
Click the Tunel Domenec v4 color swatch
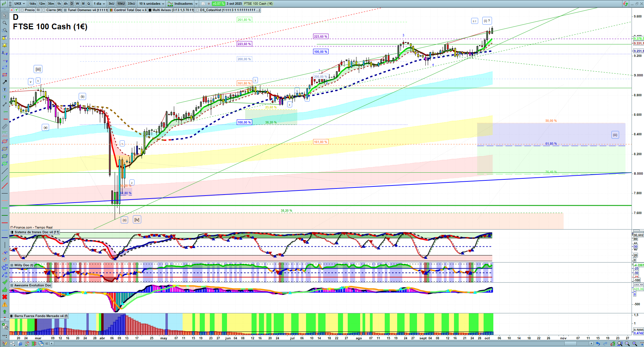tap(66, 10)
